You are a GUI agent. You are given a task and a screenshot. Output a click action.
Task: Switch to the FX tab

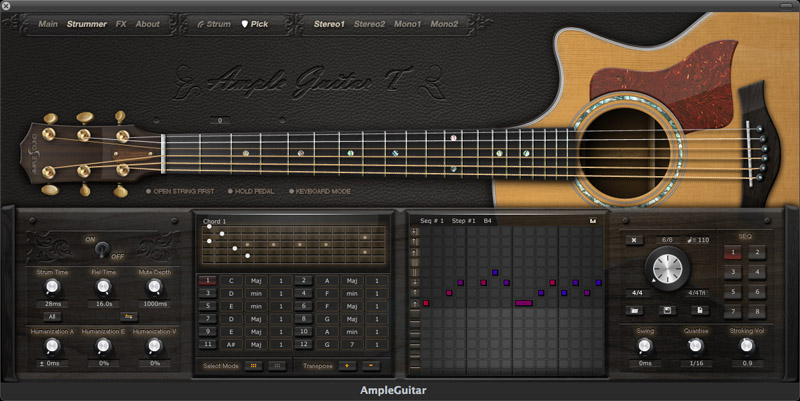coord(121,23)
